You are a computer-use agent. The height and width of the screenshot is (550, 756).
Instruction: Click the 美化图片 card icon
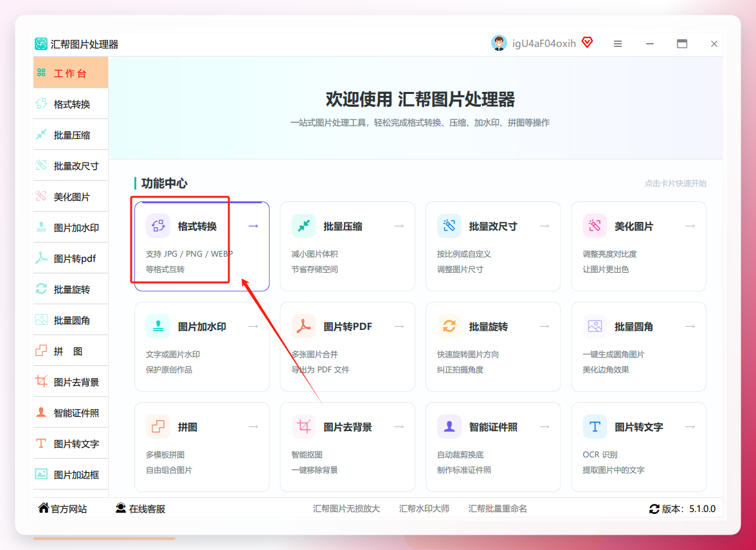tap(595, 226)
